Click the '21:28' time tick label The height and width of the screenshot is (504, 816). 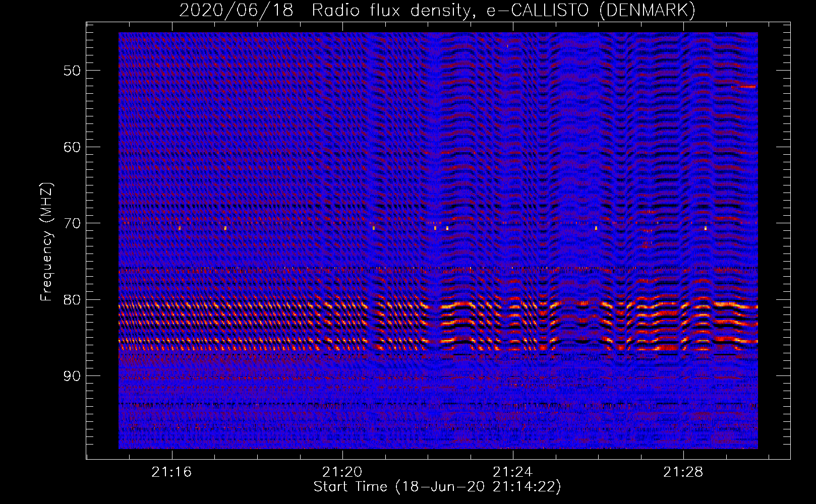pos(683,472)
